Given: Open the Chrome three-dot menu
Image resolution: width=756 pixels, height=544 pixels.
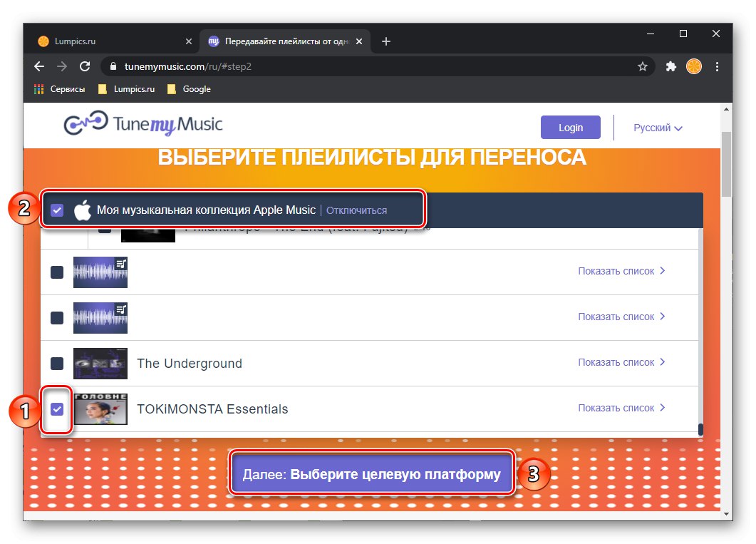Looking at the screenshot, I should point(717,66).
